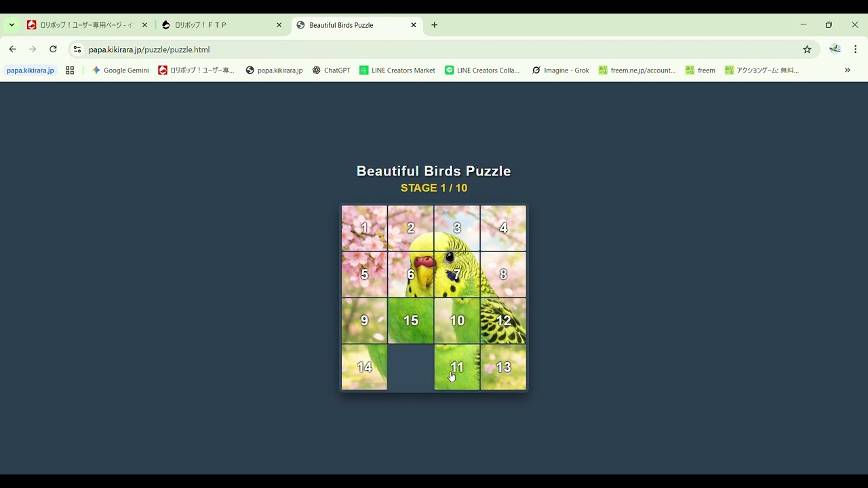
Task: Open a new tab with the plus button
Action: pos(435,25)
